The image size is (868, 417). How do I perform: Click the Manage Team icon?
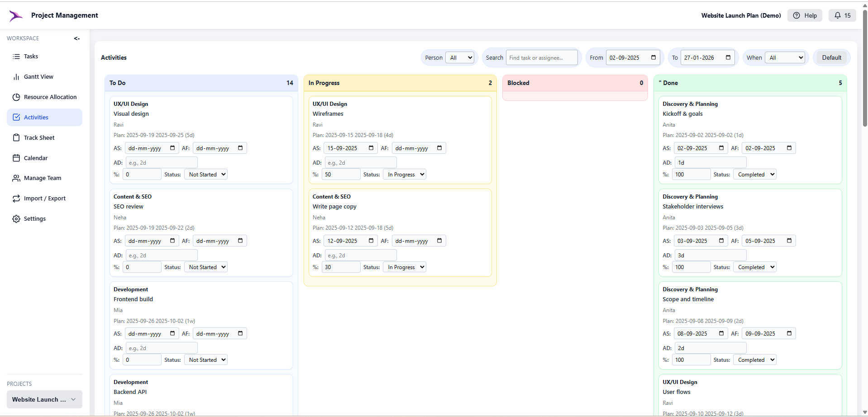tap(16, 178)
